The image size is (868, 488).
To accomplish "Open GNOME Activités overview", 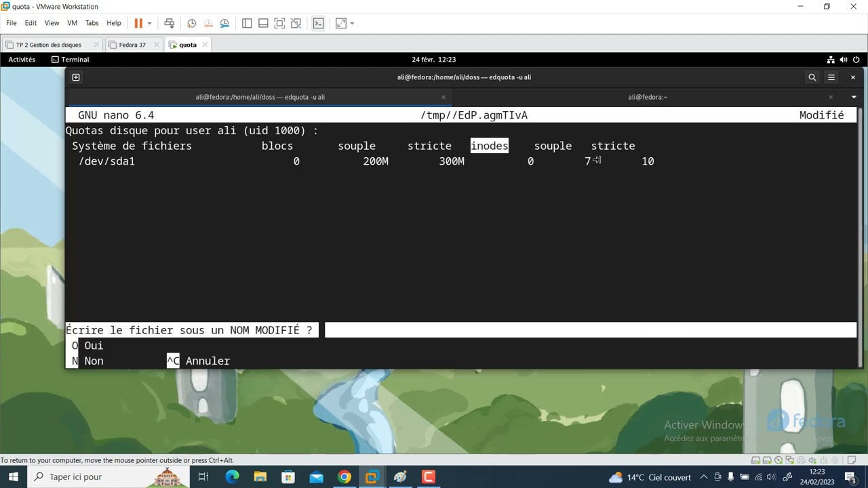I will click(x=22, y=60).
